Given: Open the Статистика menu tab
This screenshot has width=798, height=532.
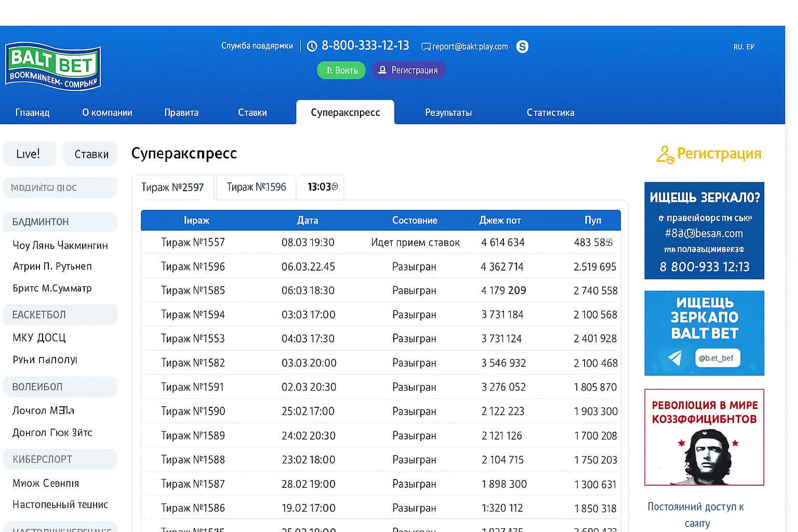Looking at the screenshot, I should tap(550, 113).
